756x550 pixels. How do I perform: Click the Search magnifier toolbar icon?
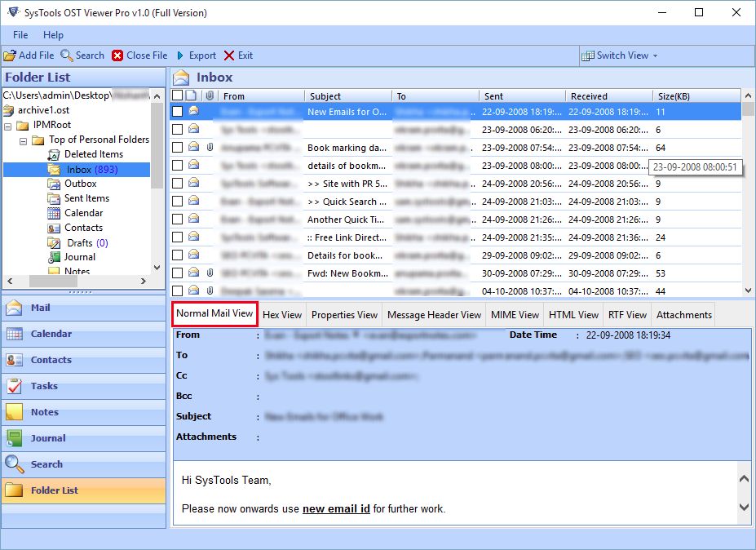67,55
